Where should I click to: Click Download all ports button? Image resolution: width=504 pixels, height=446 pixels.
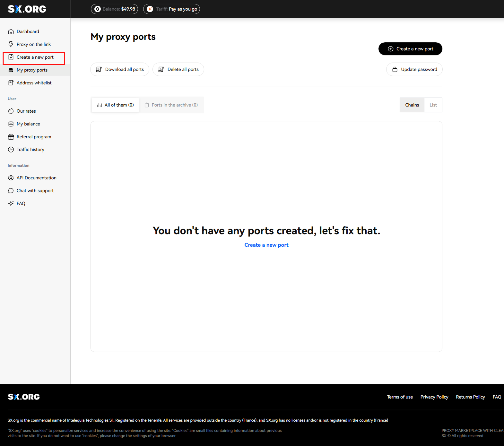[x=120, y=69]
